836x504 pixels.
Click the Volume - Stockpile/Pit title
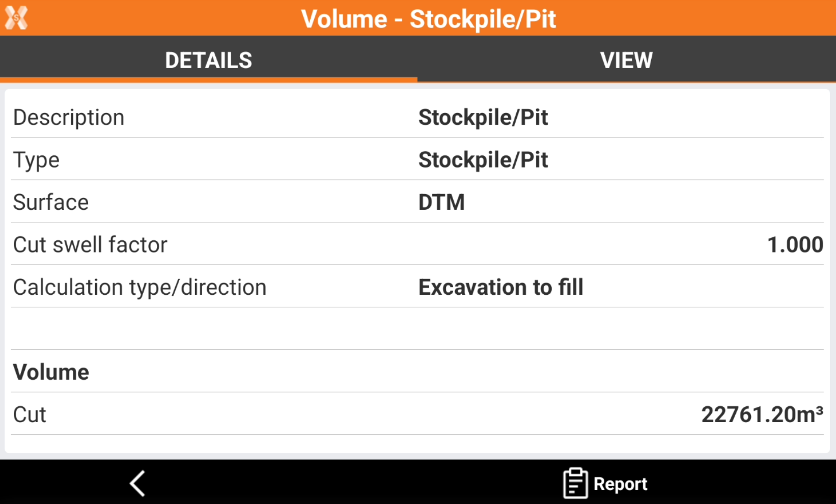(428, 19)
